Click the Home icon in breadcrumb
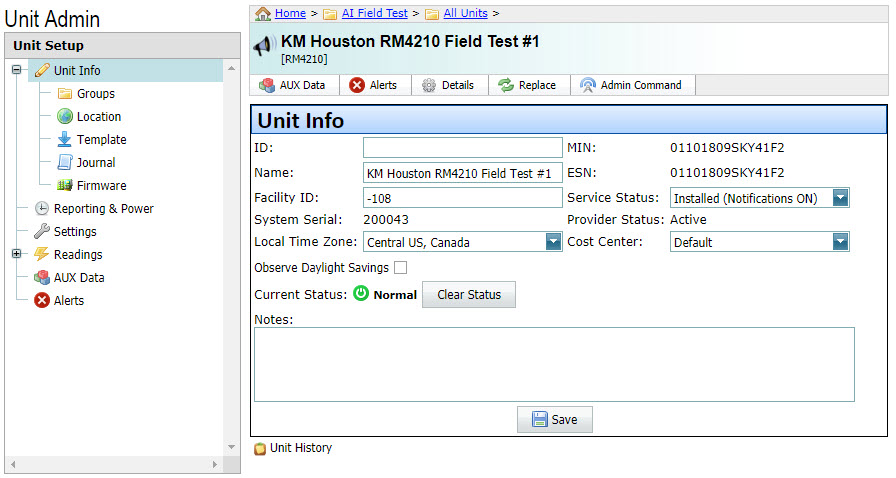 click(263, 13)
